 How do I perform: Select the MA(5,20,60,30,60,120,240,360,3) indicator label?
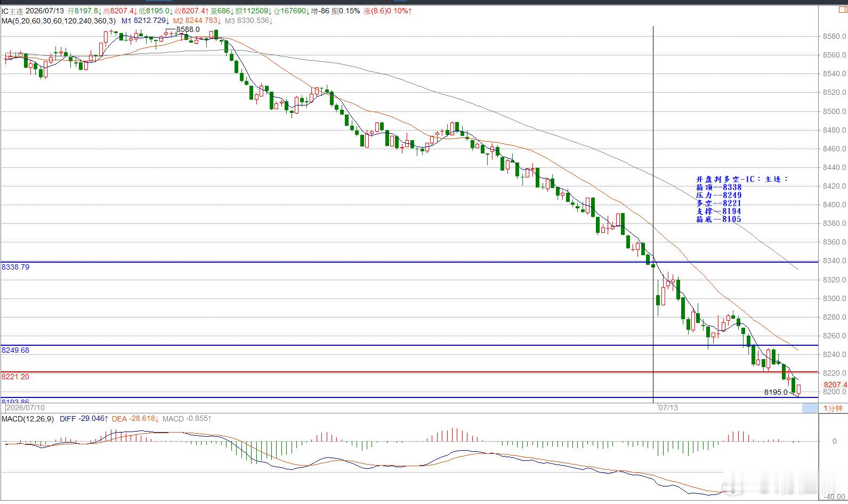[59, 21]
